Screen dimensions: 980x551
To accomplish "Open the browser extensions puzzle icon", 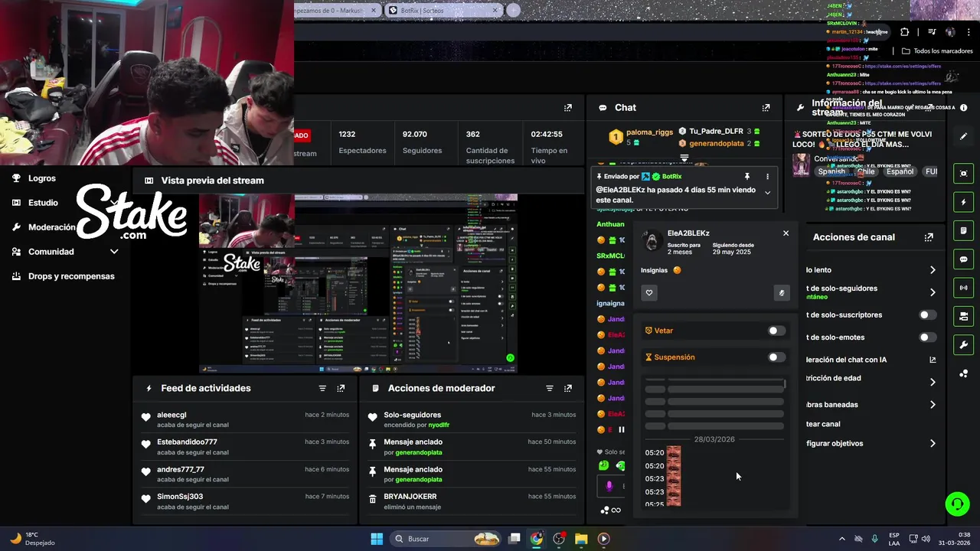I will tap(905, 32).
